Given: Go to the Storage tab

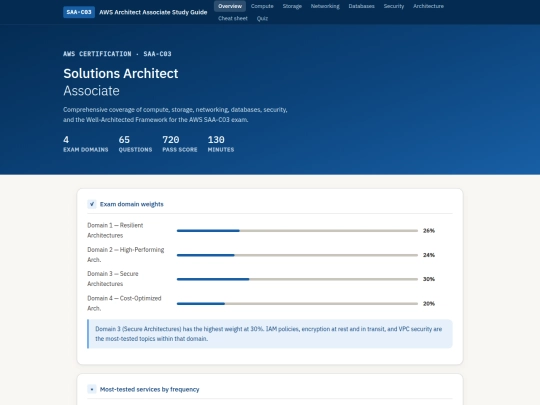Looking at the screenshot, I should tap(292, 6).
